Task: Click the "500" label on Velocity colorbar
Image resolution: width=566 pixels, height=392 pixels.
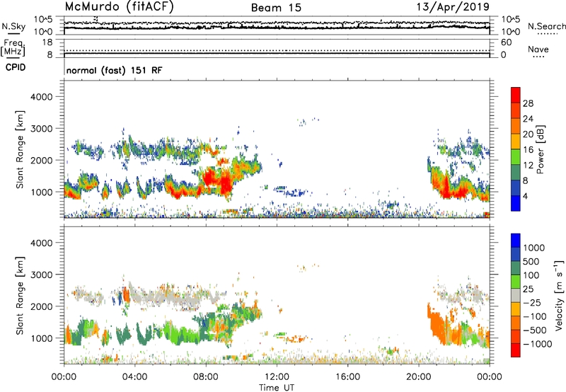Action: coord(531,262)
